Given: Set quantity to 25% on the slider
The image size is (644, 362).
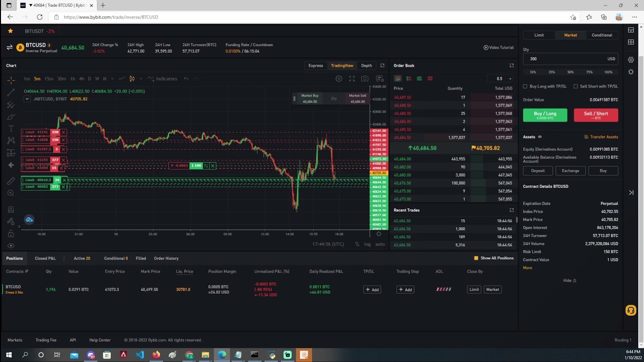Looking at the screenshot, I should (x=551, y=72).
